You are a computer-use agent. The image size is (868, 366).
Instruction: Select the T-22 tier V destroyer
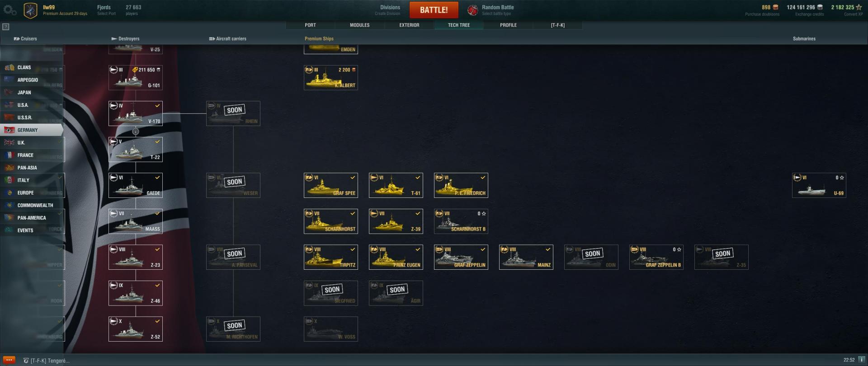[x=136, y=150]
